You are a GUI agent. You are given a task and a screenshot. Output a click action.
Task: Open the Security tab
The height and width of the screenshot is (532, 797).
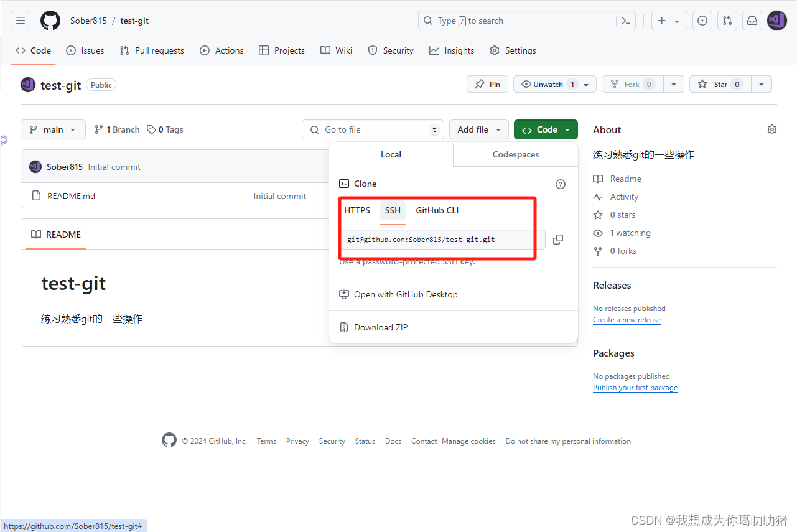tap(391, 50)
